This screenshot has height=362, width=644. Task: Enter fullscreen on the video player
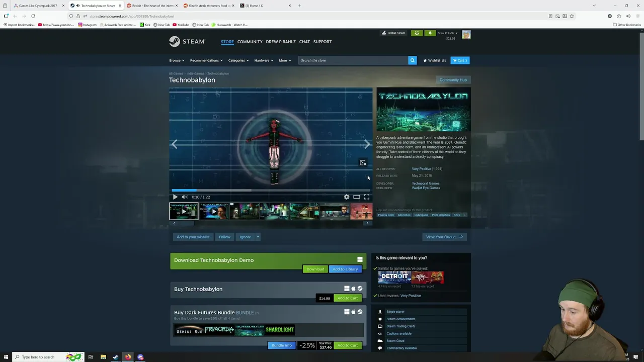click(x=367, y=197)
